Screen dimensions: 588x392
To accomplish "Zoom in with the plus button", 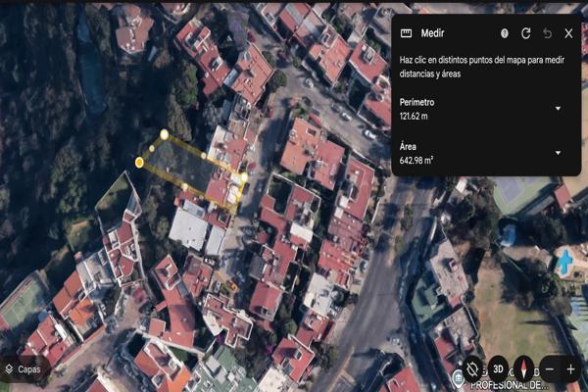I will (570, 369).
